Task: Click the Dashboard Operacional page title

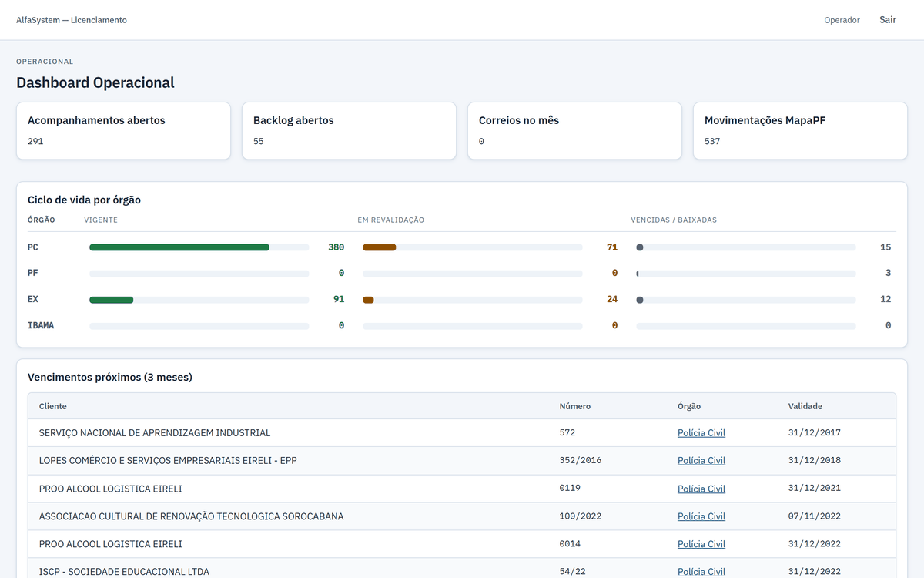Action: pyautogui.click(x=95, y=82)
